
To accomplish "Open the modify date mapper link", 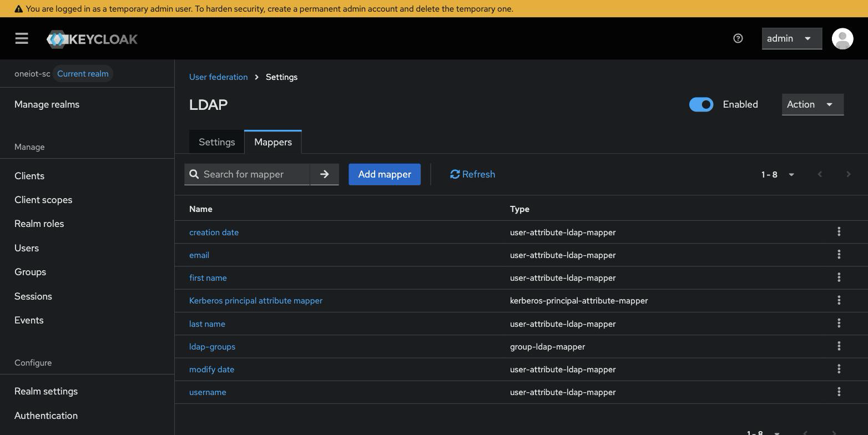I will pyautogui.click(x=211, y=370).
